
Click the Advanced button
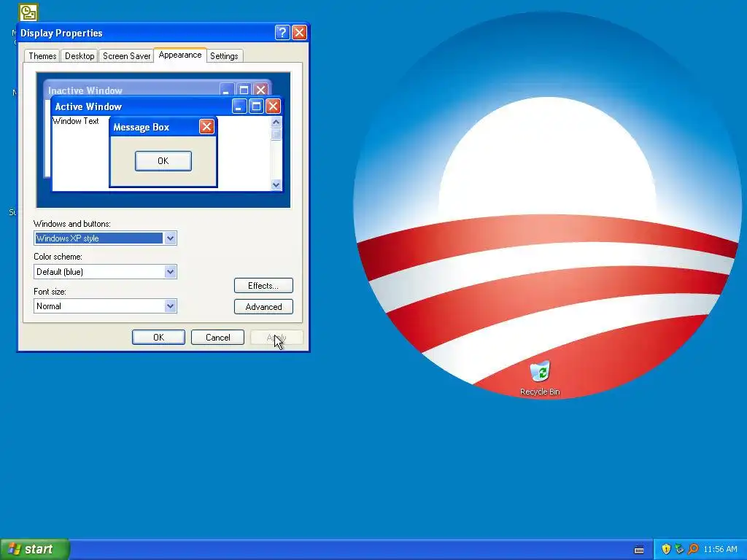coord(263,307)
